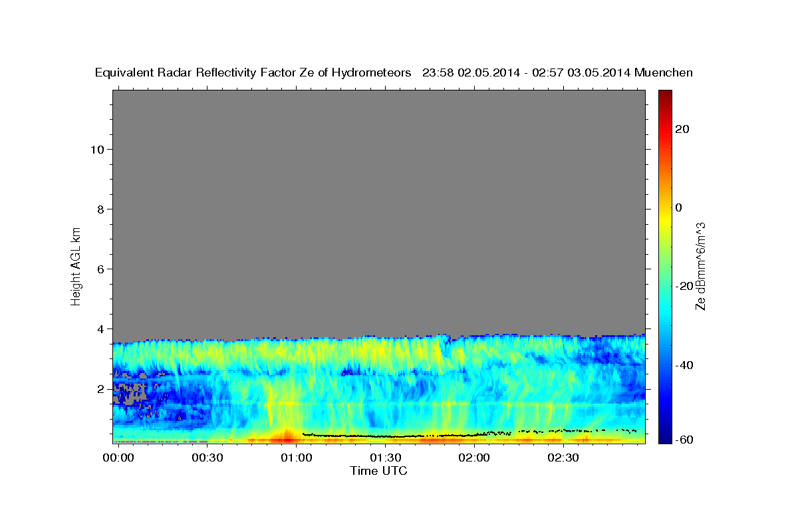Click the colorbar tick label '0'
This screenshot has width=798, height=532.
click(x=679, y=207)
